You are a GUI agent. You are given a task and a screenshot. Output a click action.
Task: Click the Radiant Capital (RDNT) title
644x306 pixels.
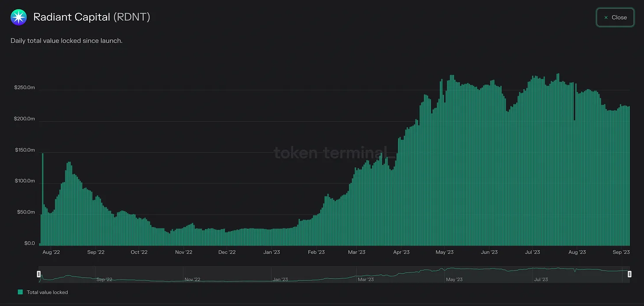92,17
